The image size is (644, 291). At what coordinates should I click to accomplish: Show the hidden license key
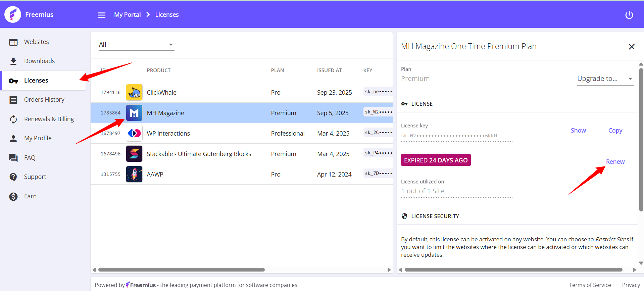coord(578,131)
